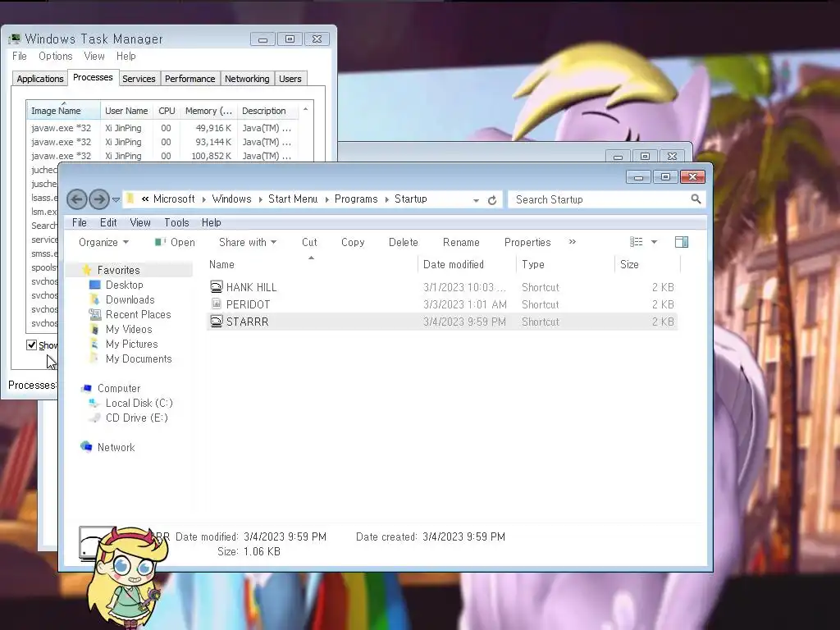This screenshot has height=630, width=840.
Task: Select the HANK HILL shortcut icon
Action: click(216, 286)
